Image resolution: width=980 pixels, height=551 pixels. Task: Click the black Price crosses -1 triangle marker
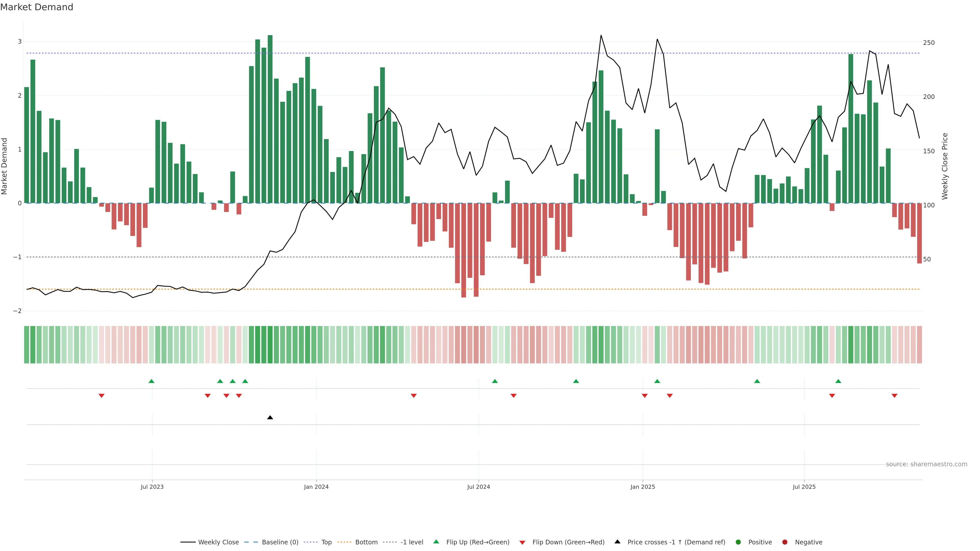[270, 418]
